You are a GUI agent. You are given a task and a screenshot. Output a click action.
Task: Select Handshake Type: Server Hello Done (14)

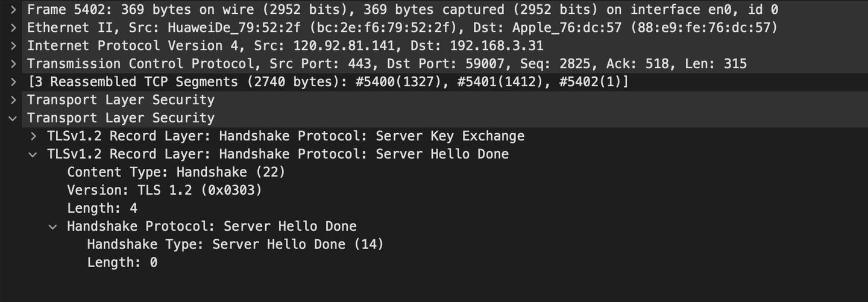tap(235, 245)
